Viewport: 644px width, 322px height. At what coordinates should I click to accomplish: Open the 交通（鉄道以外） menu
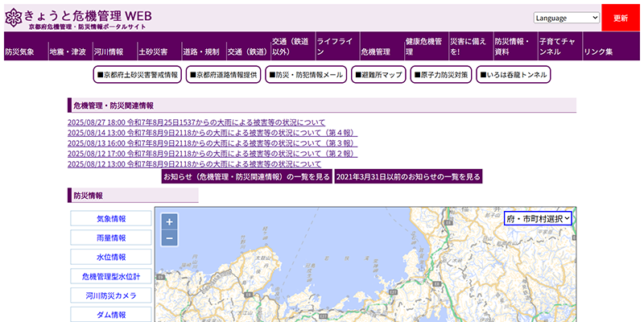[293, 46]
